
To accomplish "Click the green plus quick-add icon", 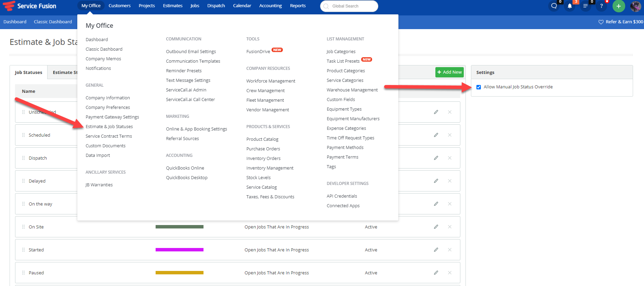I will [619, 6].
